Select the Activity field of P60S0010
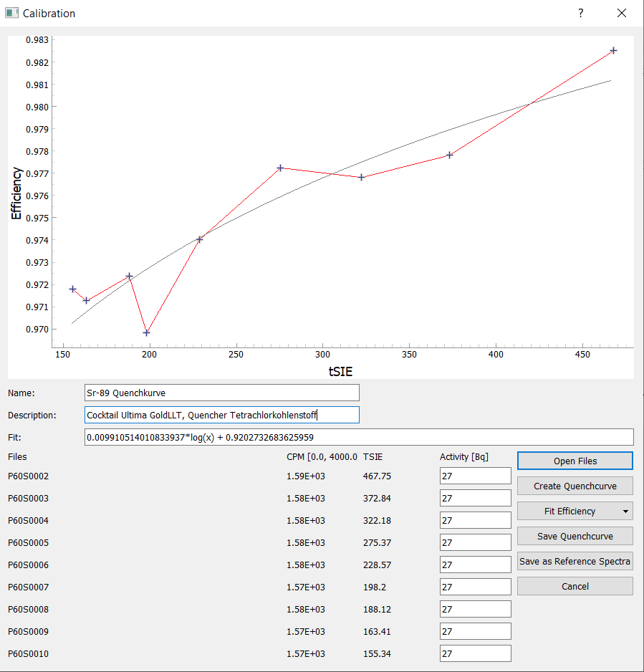This screenshot has width=644, height=672. [x=475, y=653]
